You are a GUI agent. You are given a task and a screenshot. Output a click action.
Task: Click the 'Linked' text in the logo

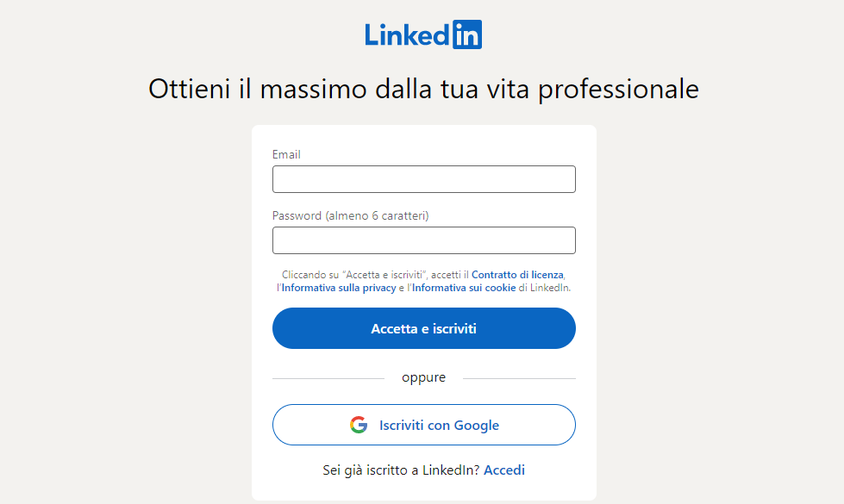405,34
